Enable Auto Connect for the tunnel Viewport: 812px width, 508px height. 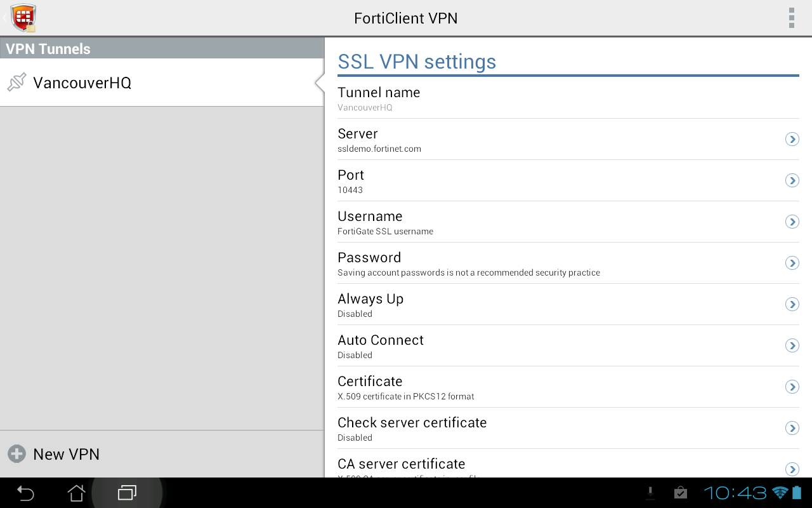pos(792,345)
